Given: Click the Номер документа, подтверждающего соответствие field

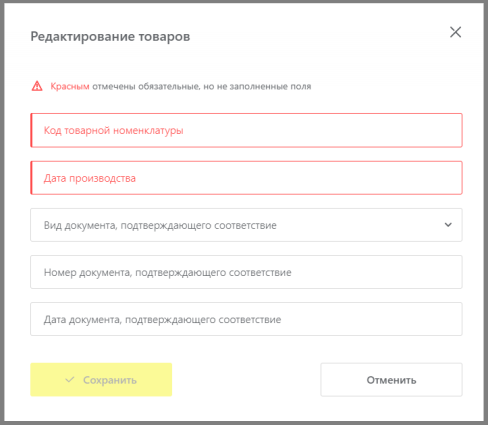Looking at the screenshot, I should pyautogui.click(x=246, y=272).
